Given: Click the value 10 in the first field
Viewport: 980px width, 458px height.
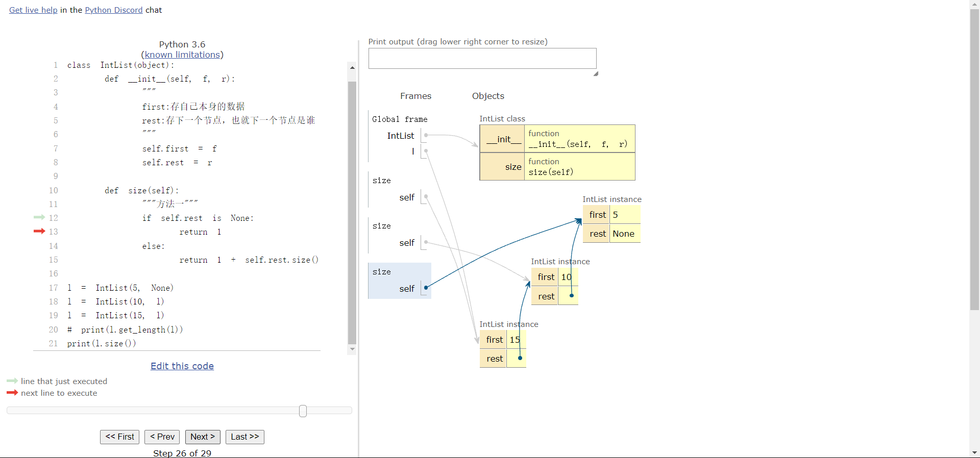Looking at the screenshot, I should click(567, 277).
